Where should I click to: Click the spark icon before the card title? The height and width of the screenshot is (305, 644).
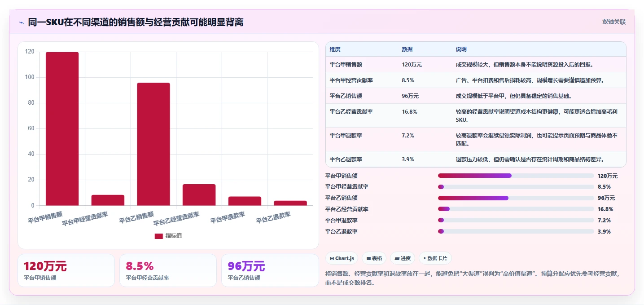(21, 22)
